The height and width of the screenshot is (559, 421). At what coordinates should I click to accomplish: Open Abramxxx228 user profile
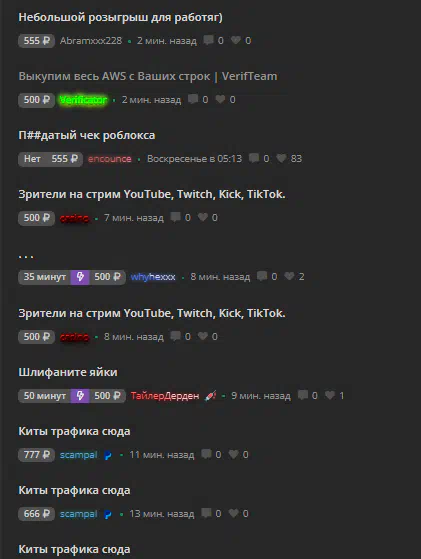coord(91,41)
